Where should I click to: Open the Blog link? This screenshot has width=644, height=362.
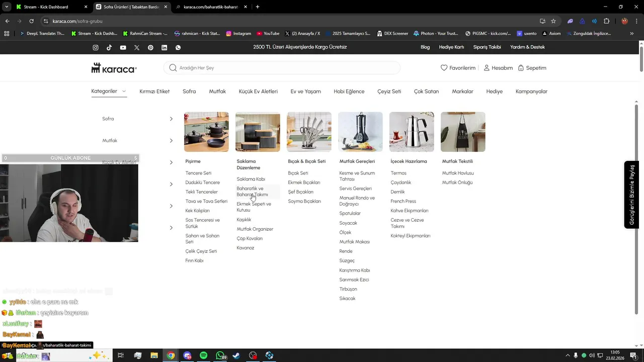click(425, 47)
